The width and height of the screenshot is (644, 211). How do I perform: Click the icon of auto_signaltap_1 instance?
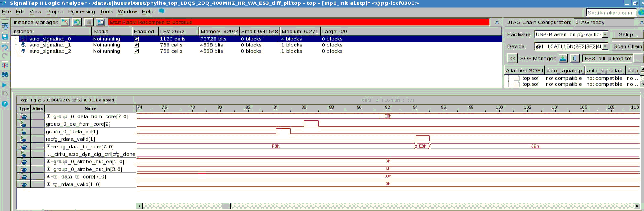coord(23,45)
